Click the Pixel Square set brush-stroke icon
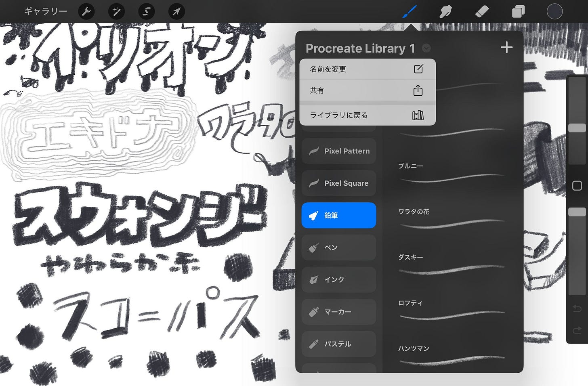The width and height of the screenshot is (588, 386). pyautogui.click(x=314, y=183)
